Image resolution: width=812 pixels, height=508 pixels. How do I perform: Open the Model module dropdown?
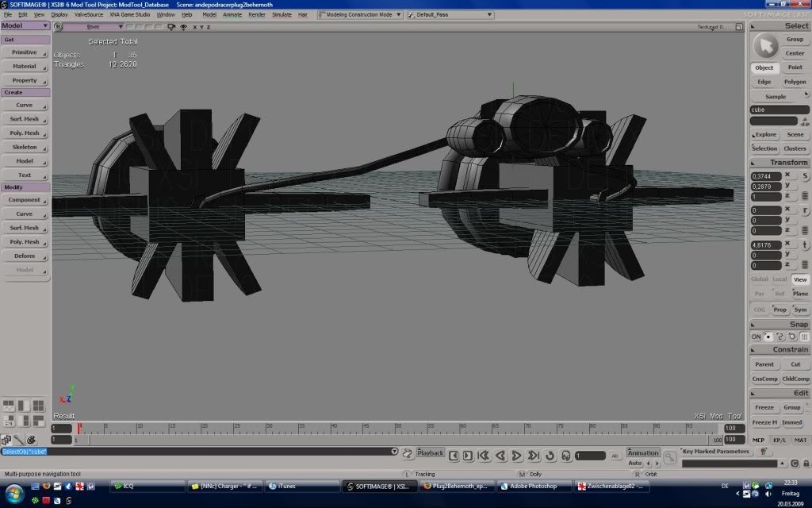(x=25, y=25)
